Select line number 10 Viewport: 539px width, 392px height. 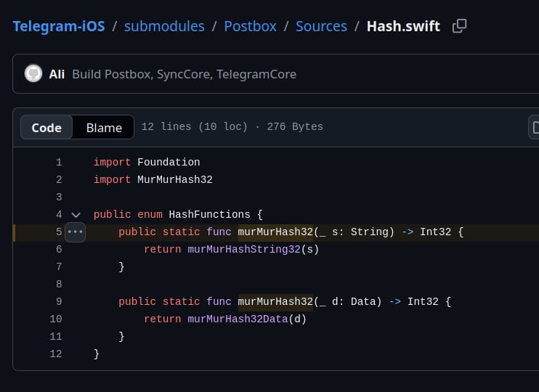coord(56,319)
